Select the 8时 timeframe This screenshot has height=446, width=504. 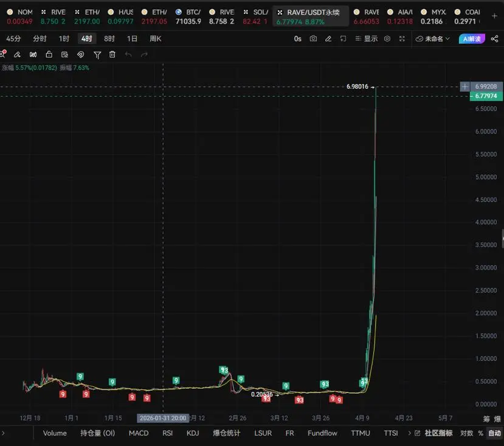click(109, 38)
